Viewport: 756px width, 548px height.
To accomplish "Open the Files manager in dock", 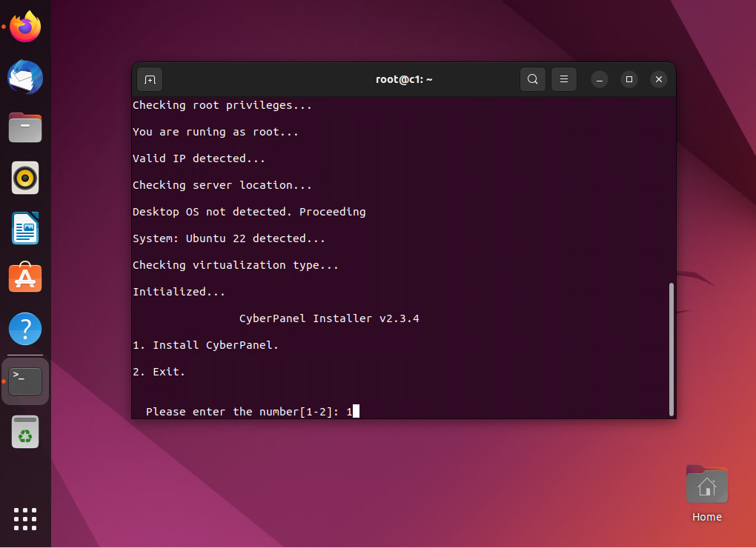I will [25, 127].
